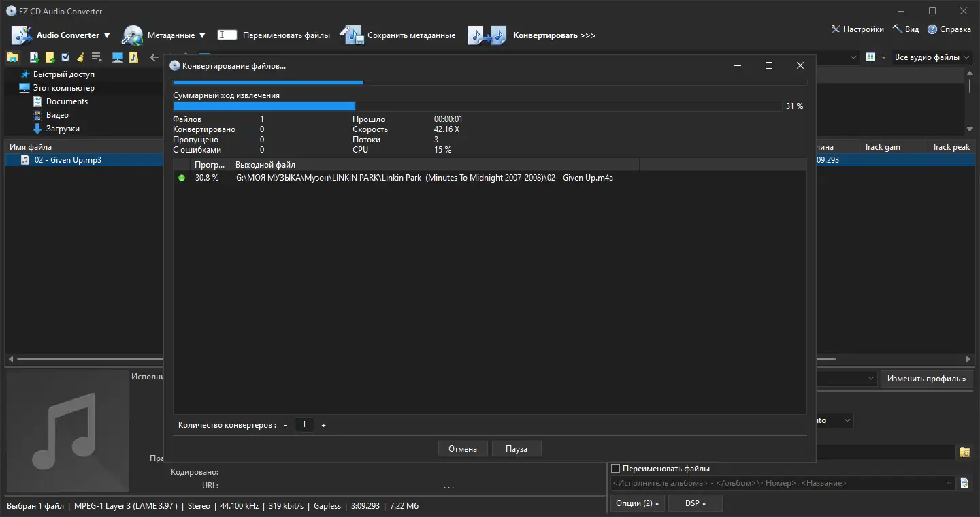This screenshot has height=517, width=980.
Task: Open the Audio Converter mode menu
Action: pyautogui.click(x=73, y=35)
